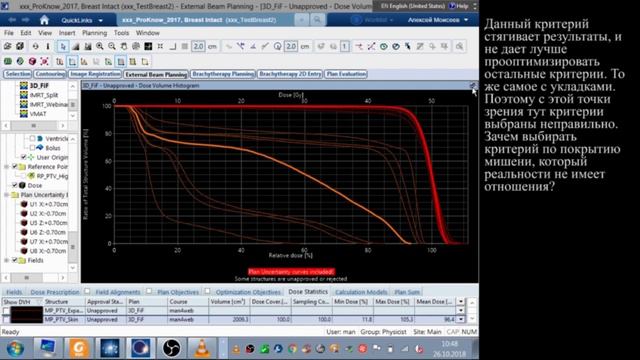The image size is (640, 360).
Task: Click the IMRT_Split plan icon in the tree
Action: click(24, 95)
